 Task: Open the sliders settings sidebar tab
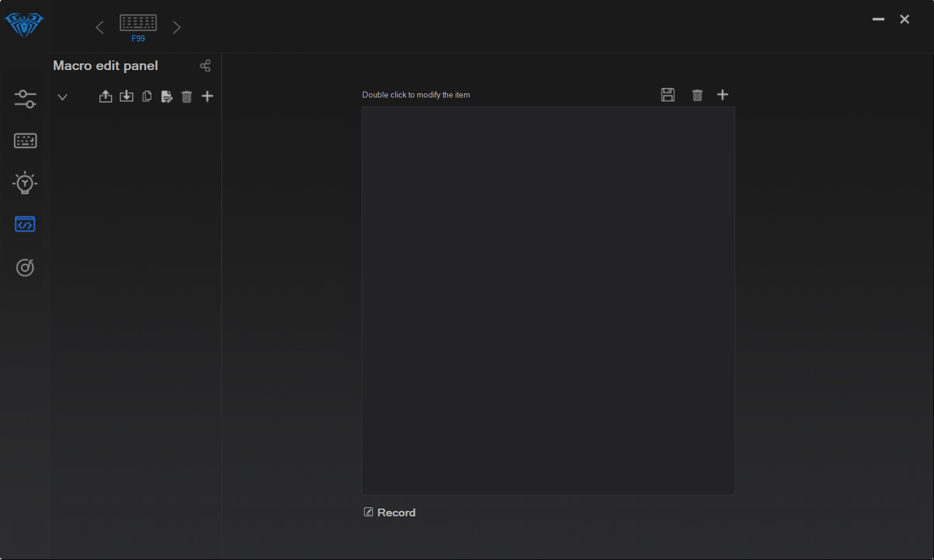click(x=25, y=99)
